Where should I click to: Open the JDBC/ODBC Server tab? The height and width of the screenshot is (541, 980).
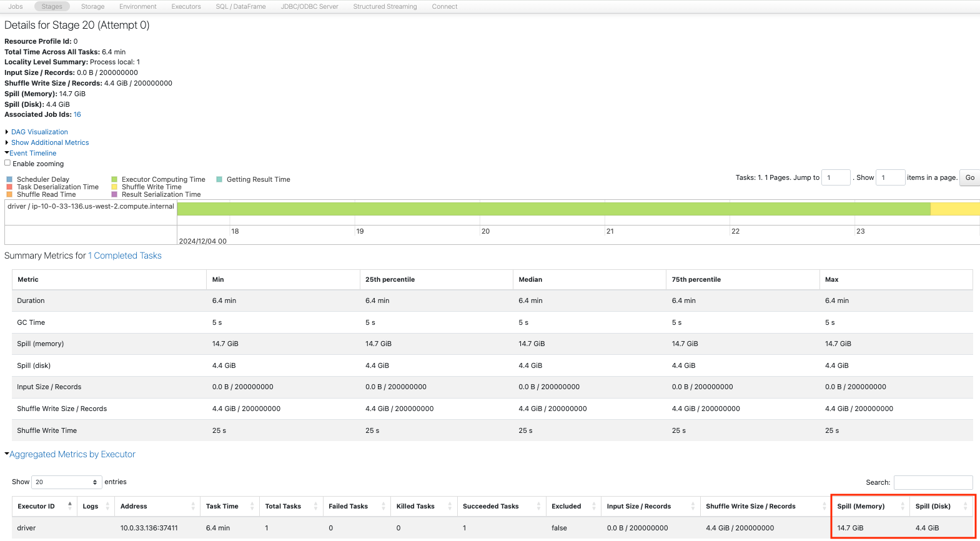click(309, 6)
